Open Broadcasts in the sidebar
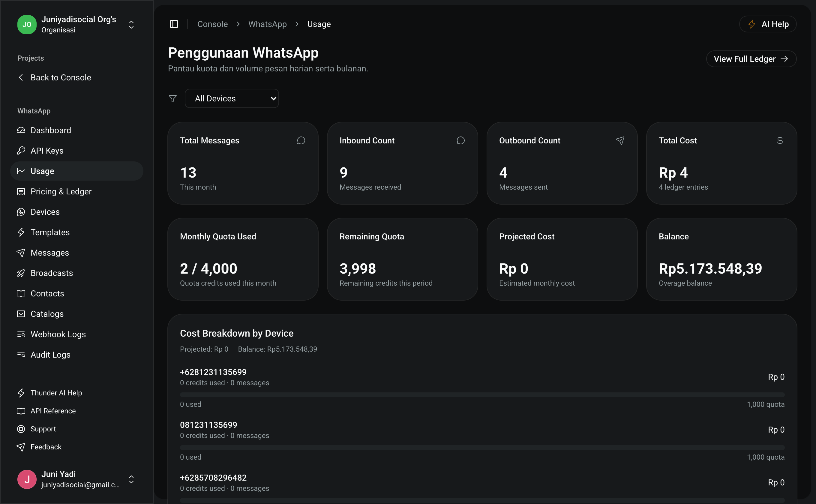Screen dimensions: 816x504 tap(77, 273)
